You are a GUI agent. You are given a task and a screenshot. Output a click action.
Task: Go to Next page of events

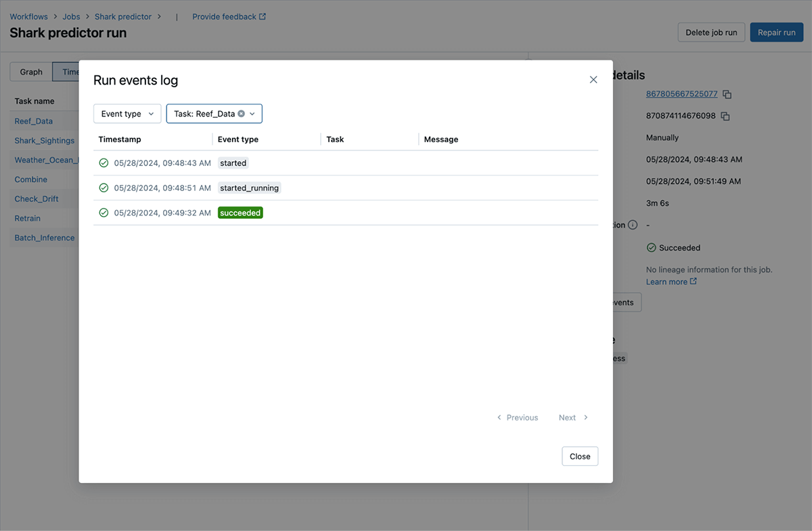point(573,418)
